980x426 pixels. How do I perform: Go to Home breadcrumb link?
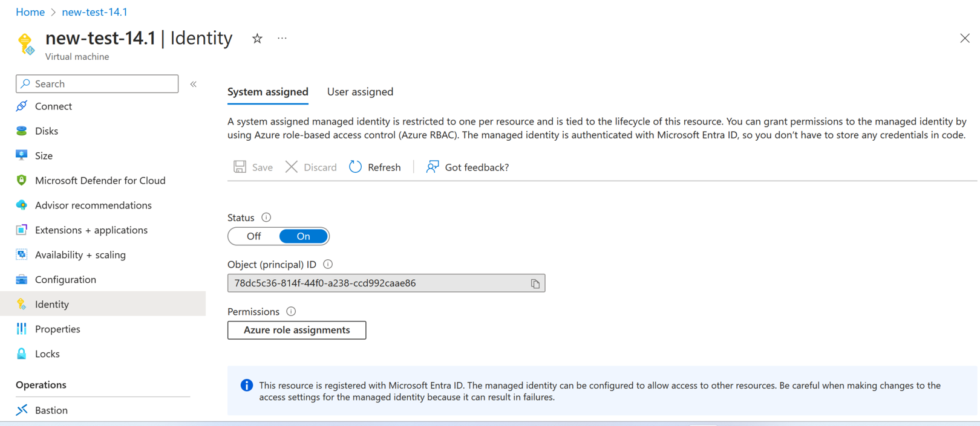[30, 12]
